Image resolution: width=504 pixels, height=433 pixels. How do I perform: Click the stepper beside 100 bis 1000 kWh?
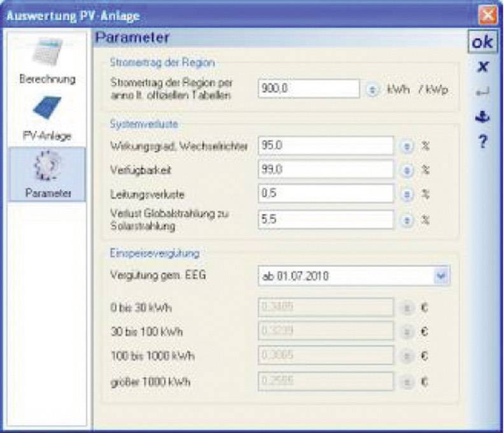point(407,356)
